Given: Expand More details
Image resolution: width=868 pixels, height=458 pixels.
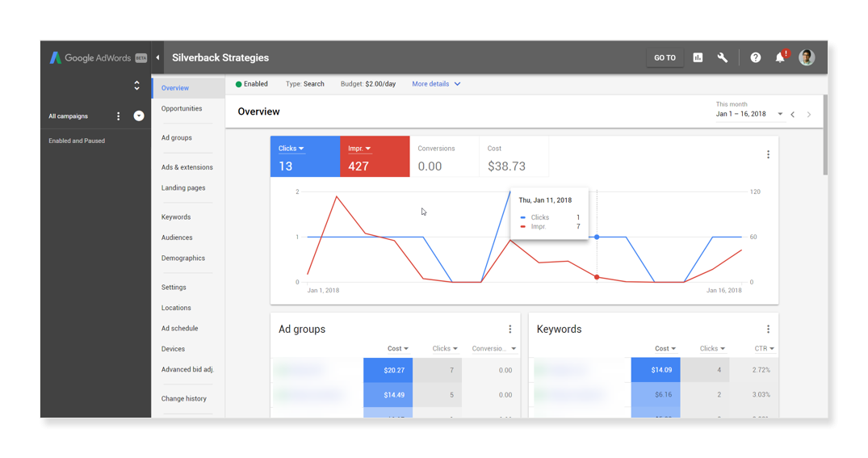Looking at the screenshot, I should coord(436,84).
